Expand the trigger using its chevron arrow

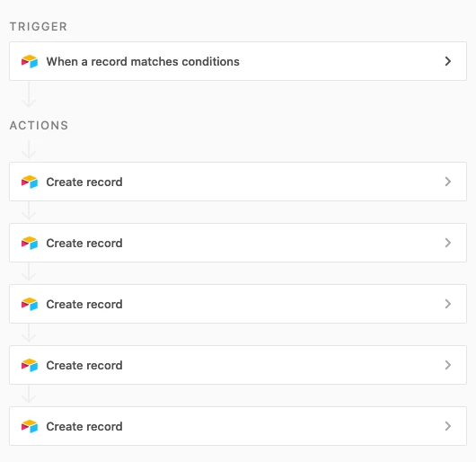(448, 61)
